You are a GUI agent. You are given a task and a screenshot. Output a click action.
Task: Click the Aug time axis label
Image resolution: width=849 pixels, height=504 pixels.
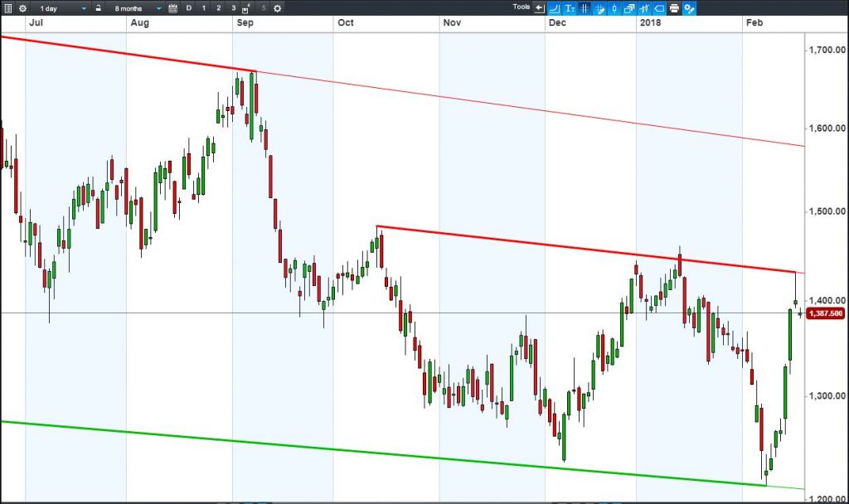(x=139, y=22)
